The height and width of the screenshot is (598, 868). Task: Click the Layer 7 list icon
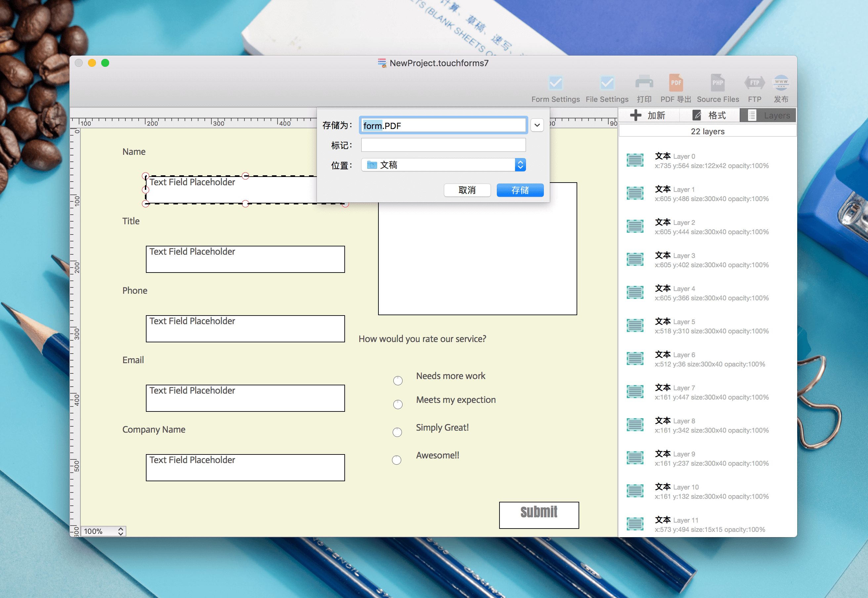[635, 392]
